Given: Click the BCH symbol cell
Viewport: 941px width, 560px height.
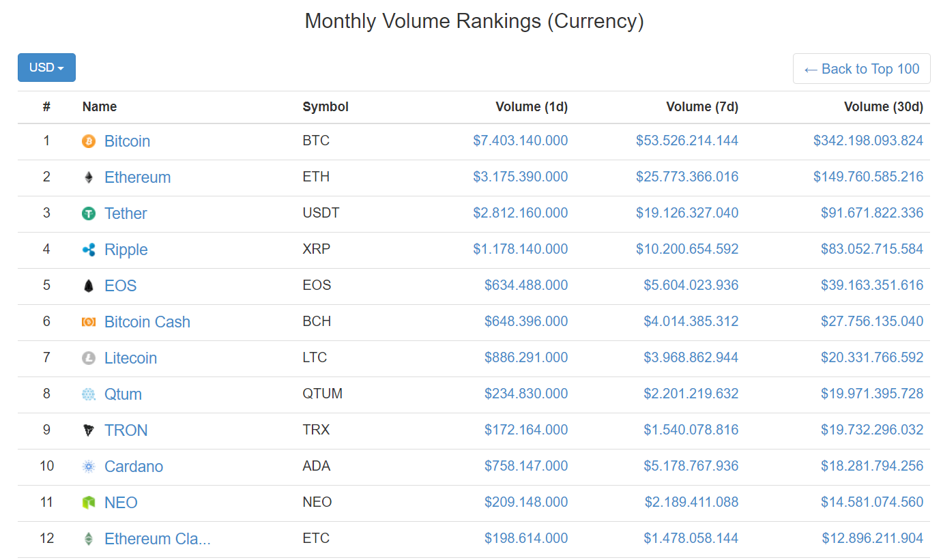Looking at the screenshot, I should [x=317, y=321].
